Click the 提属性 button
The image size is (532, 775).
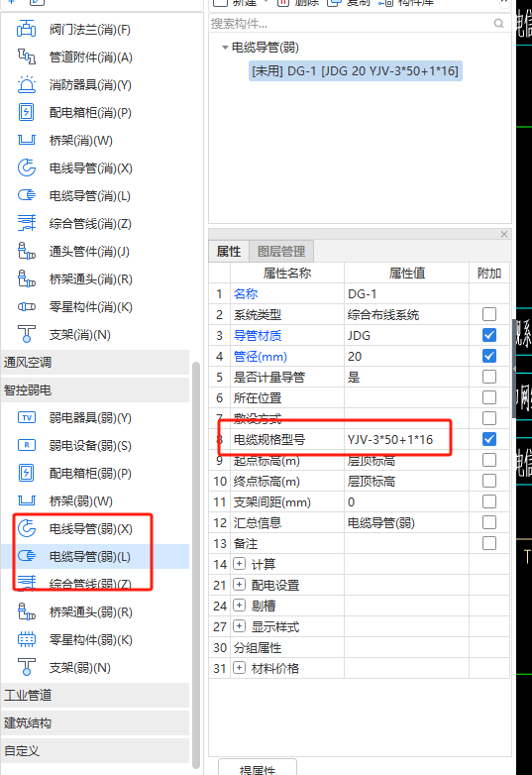pos(258,768)
